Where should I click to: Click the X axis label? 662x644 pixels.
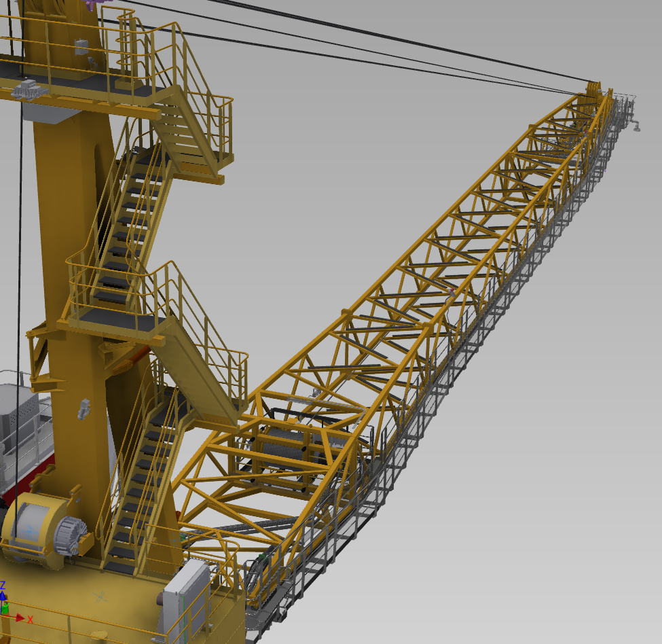click(30, 620)
